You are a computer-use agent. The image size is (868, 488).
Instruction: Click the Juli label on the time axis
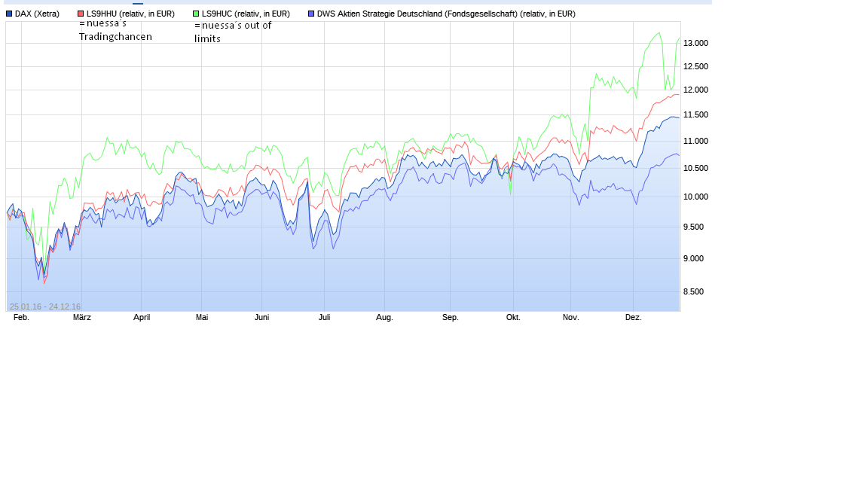pyautogui.click(x=325, y=317)
